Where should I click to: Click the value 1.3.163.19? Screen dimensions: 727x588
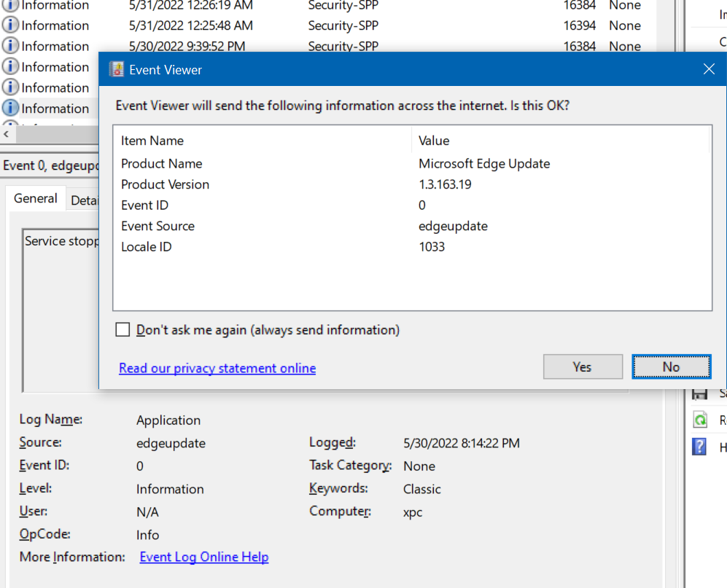click(445, 184)
